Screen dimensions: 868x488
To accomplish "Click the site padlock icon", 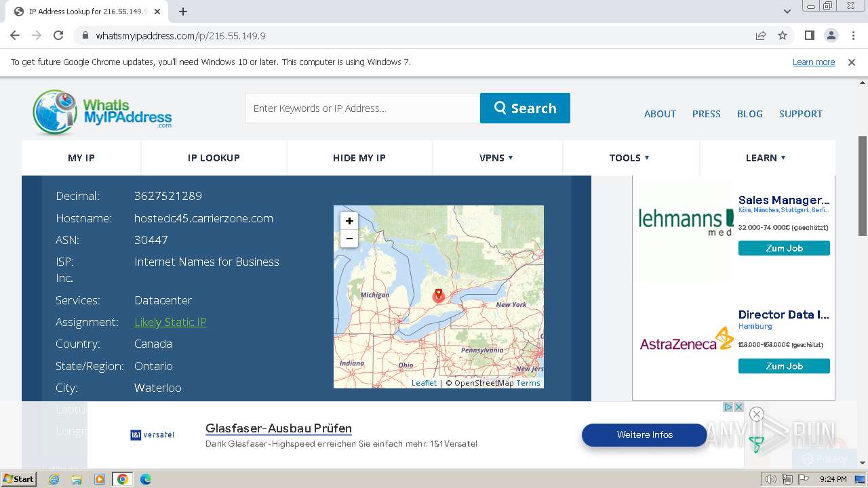I will [85, 35].
